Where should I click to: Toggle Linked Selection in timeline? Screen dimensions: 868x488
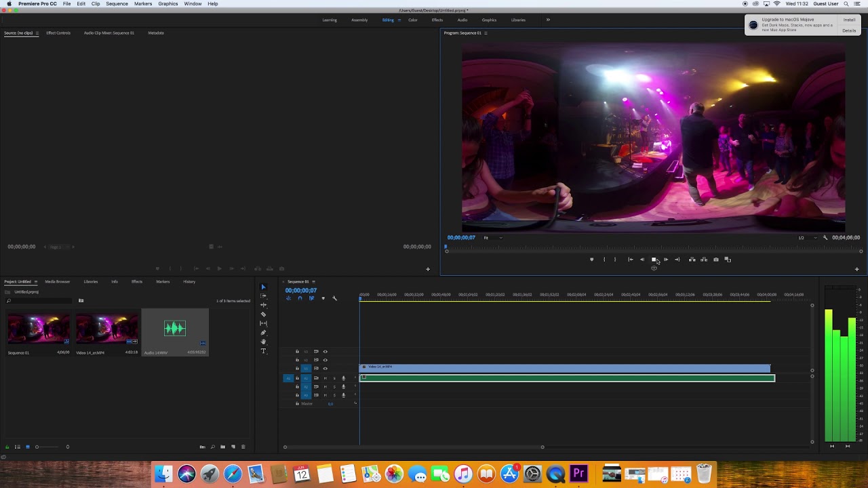click(311, 298)
